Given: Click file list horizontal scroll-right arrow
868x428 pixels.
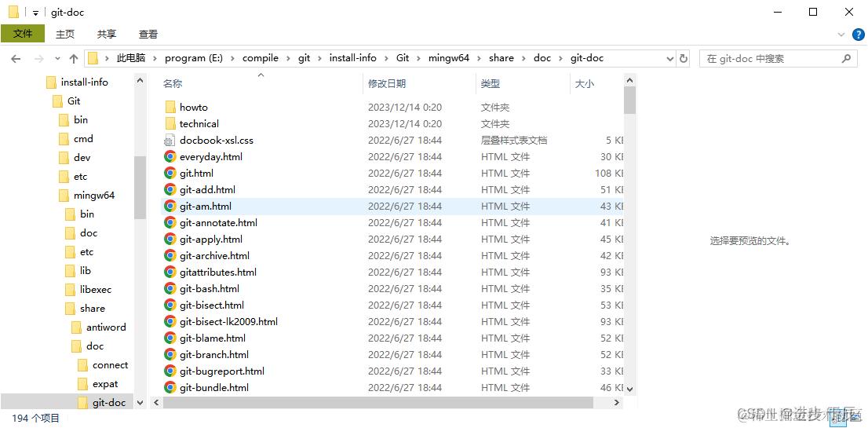Looking at the screenshot, I should point(618,403).
